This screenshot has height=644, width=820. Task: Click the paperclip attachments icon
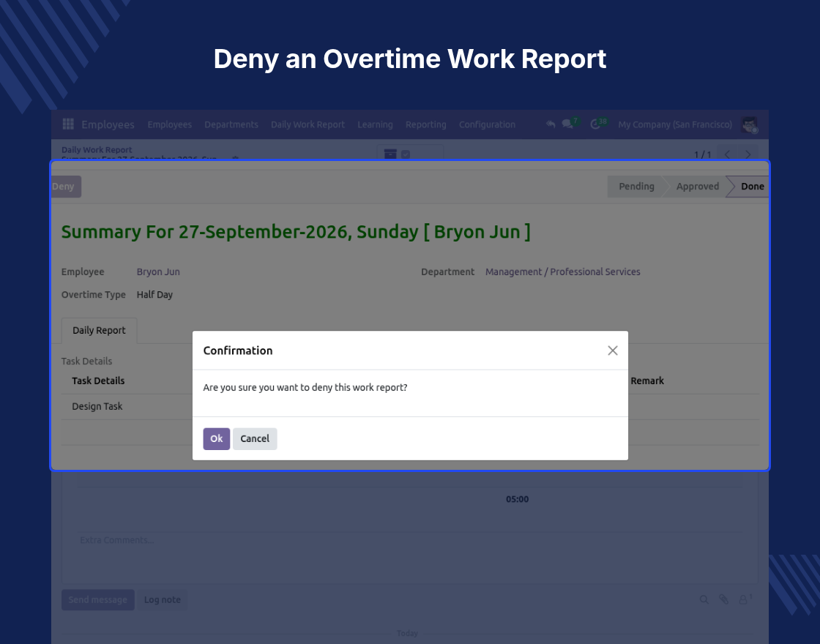[723, 599]
